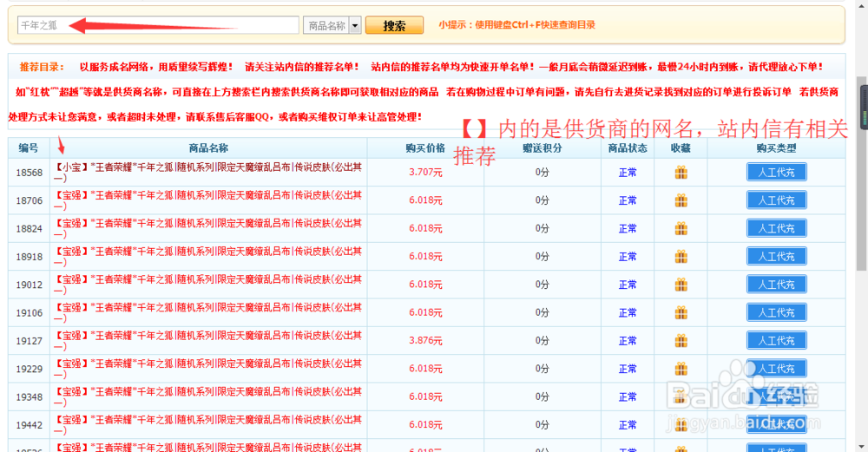Screen dimensions: 868x452
Task: Favorite item 19012 using the gift icon
Action: (x=681, y=285)
